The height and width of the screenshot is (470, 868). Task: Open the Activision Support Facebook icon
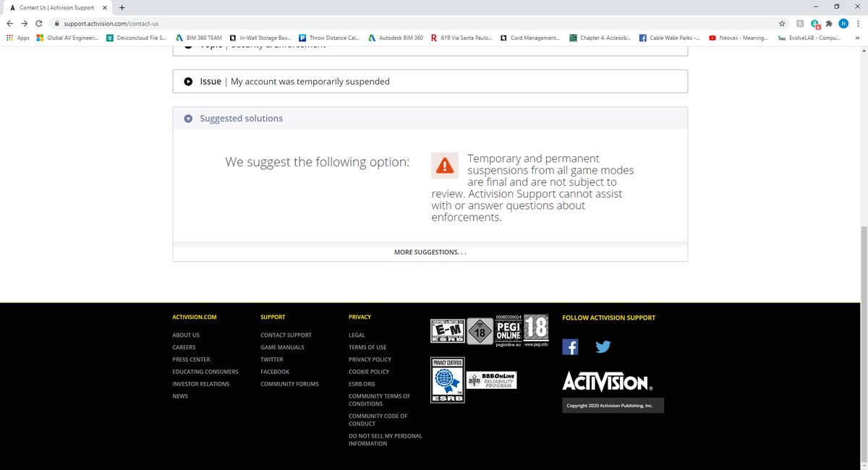(x=570, y=346)
